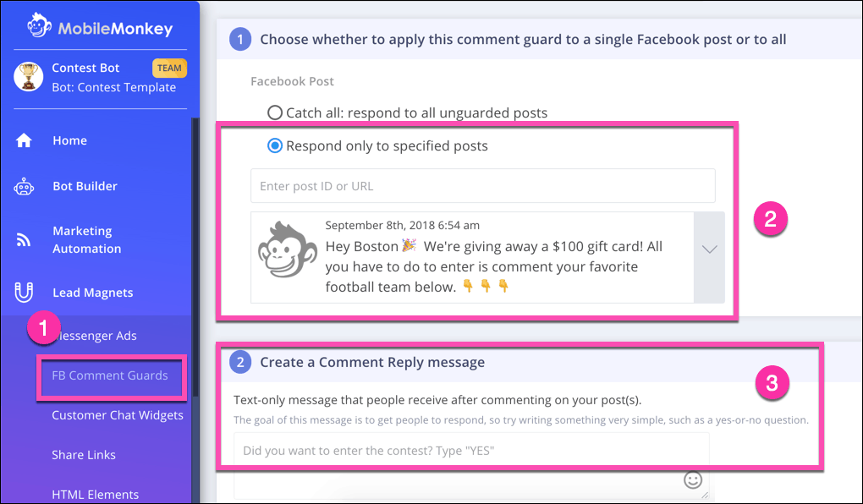Select the sidebar vertical scrollbar
This screenshot has width=863, height=504.
194,311
